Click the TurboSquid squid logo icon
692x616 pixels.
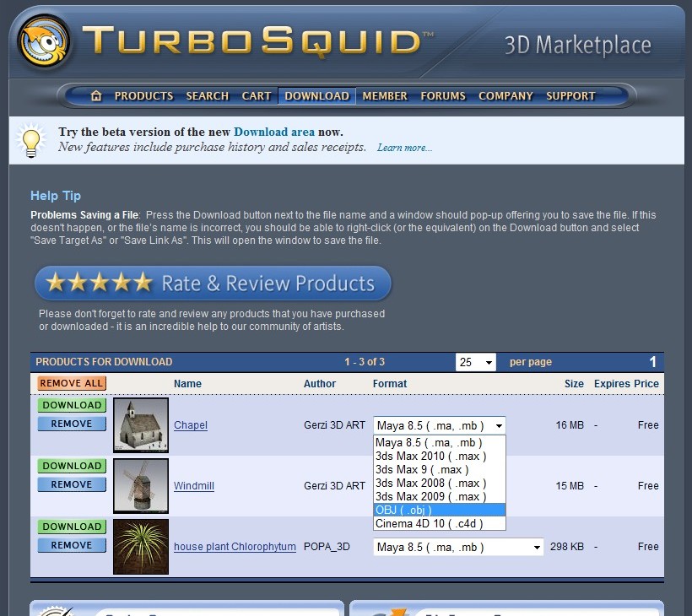click(x=43, y=43)
